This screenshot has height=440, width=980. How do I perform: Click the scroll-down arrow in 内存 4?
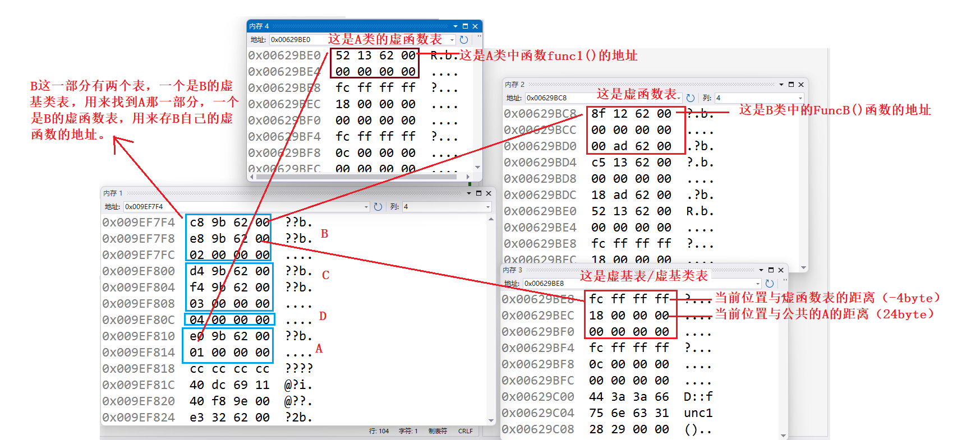click(x=478, y=167)
